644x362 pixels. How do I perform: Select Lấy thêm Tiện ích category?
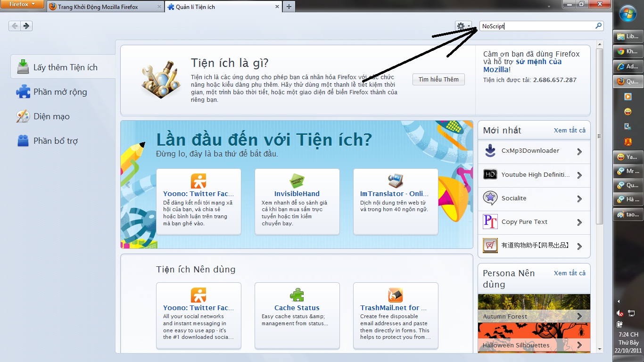click(x=63, y=67)
